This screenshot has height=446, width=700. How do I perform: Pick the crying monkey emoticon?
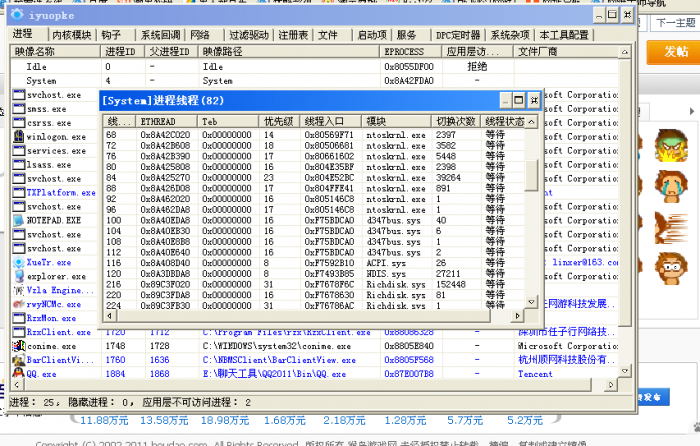click(671, 187)
